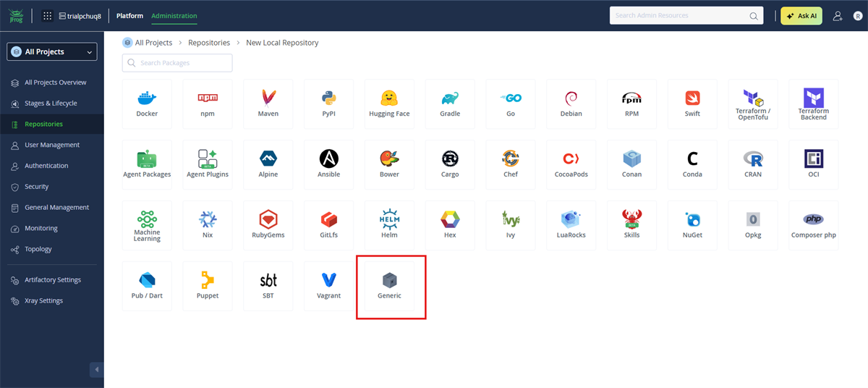Open the Monitoring section
Screen dimensions: 868x388
click(x=52, y=229)
